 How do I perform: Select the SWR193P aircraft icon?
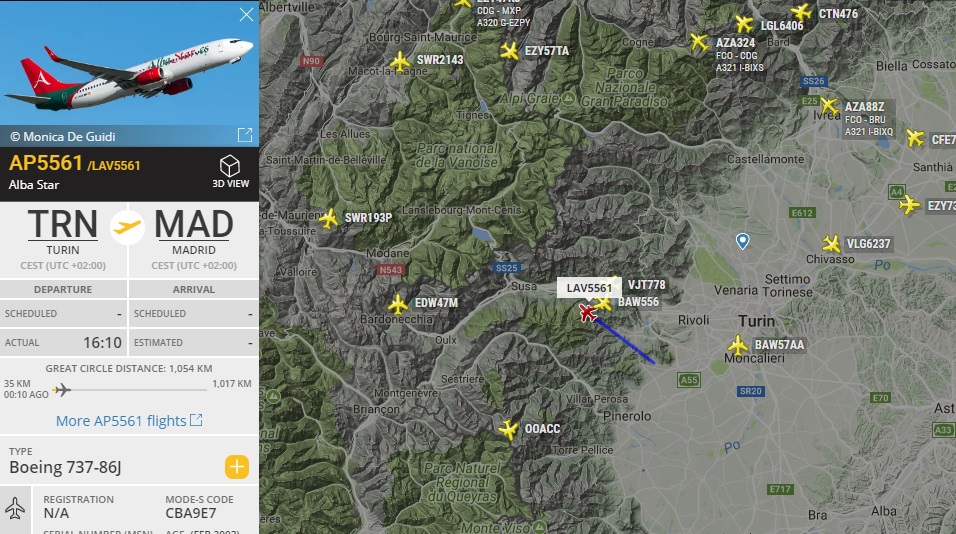tap(329, 218)
